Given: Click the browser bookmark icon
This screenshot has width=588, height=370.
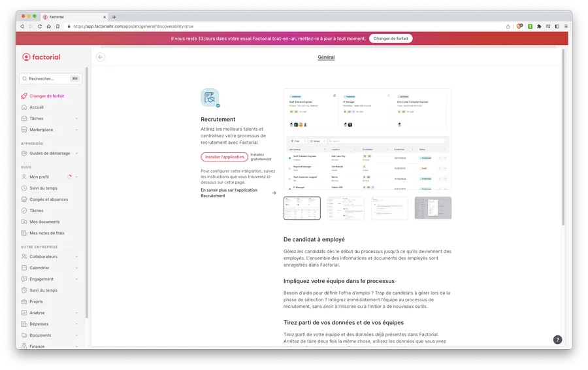Looking at the screenshot, I should (x=57, y=26).
